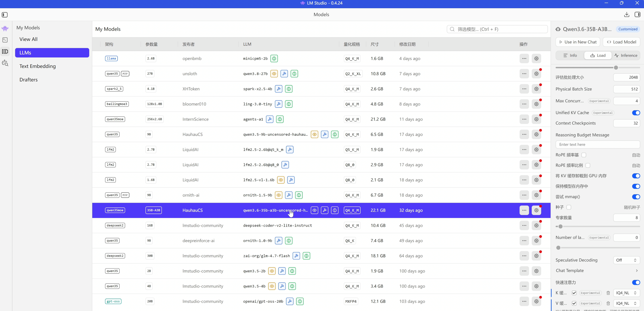Open the Discover model search icon
Screen dimensions: 644x311
pos(5,63)
